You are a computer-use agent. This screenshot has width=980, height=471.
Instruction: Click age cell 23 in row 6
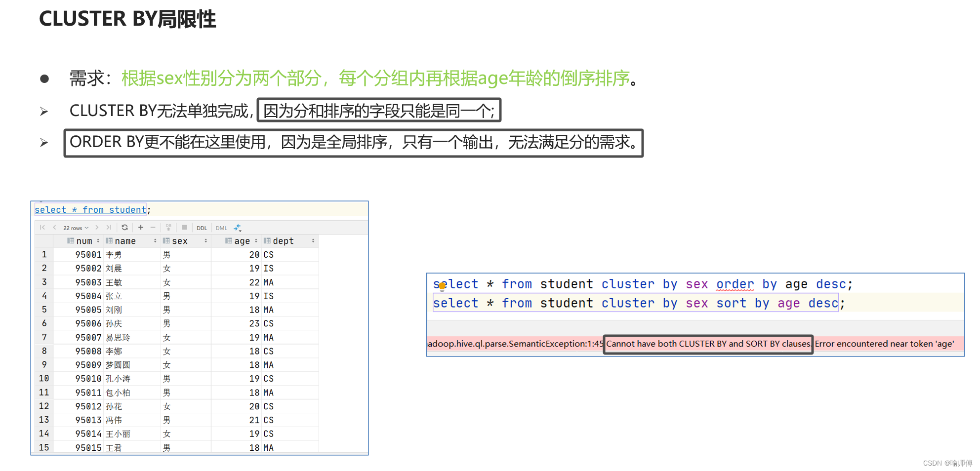(x=237, y=323)
